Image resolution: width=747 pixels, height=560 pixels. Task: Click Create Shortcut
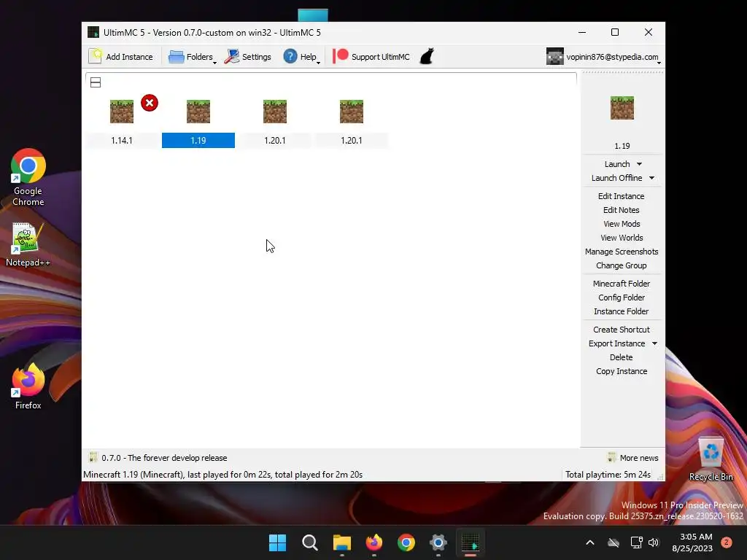622,330
